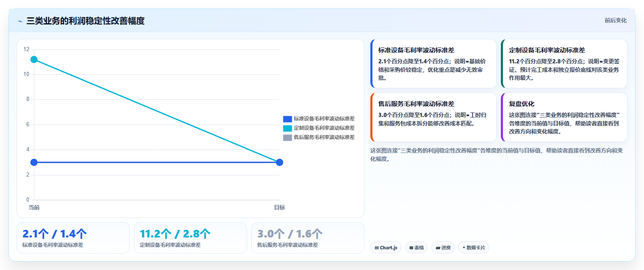Click the y-axis value 0
Screen dimensions: 644x270
pos(28,200)
